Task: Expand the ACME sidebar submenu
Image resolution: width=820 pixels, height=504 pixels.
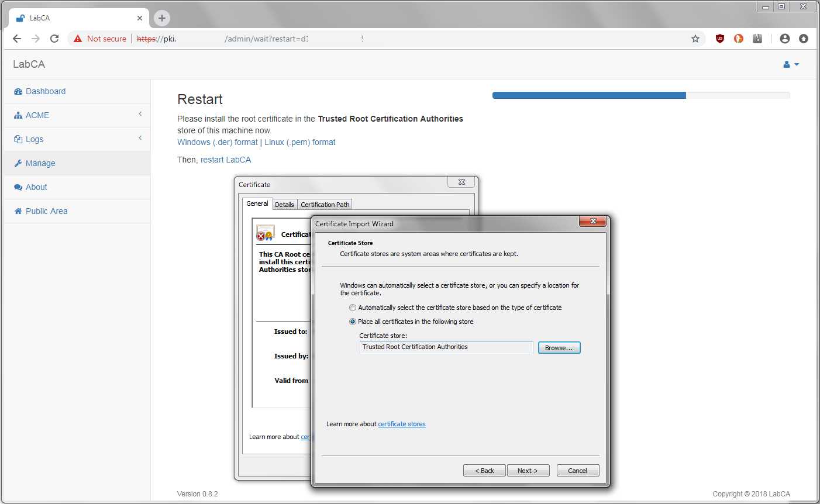Action: coord(140,115)
